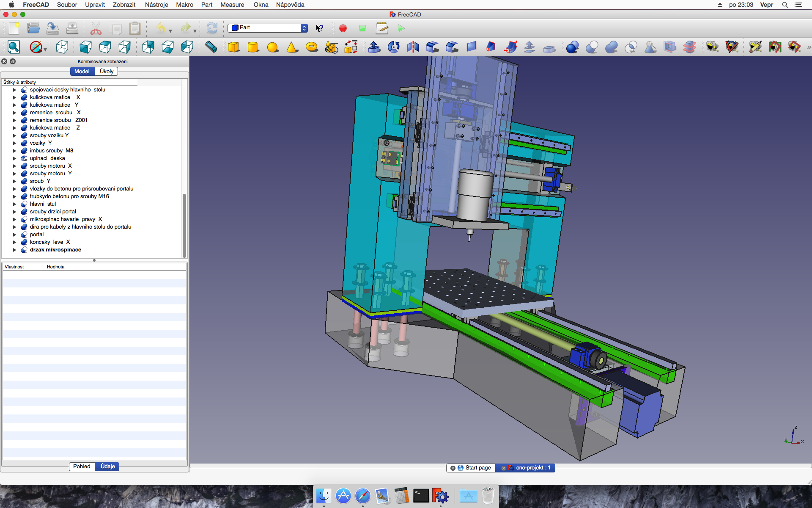
Task: Open the redo history dropdown arrow
Action: [x=195, y=31]
